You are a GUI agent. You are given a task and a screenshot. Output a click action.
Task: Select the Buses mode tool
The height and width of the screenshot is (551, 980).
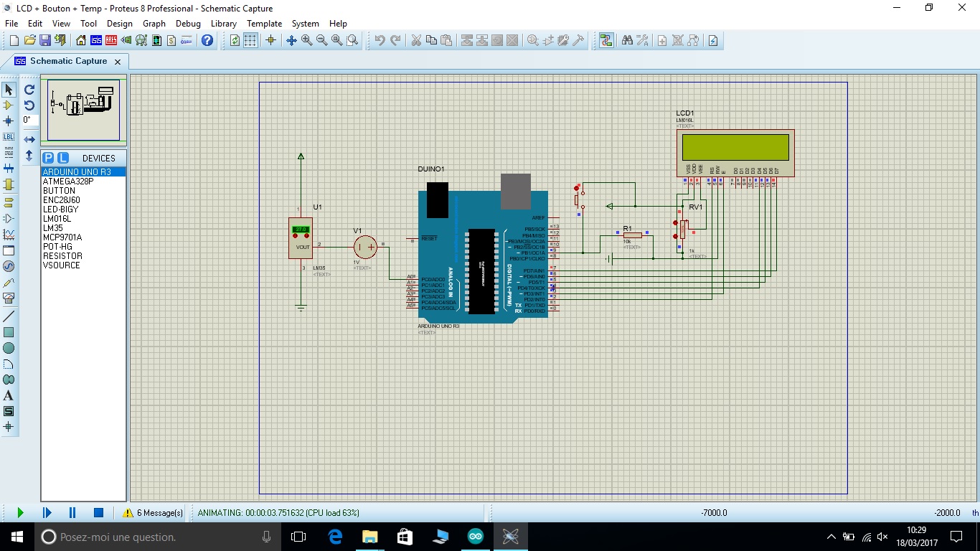click(9, 168)
